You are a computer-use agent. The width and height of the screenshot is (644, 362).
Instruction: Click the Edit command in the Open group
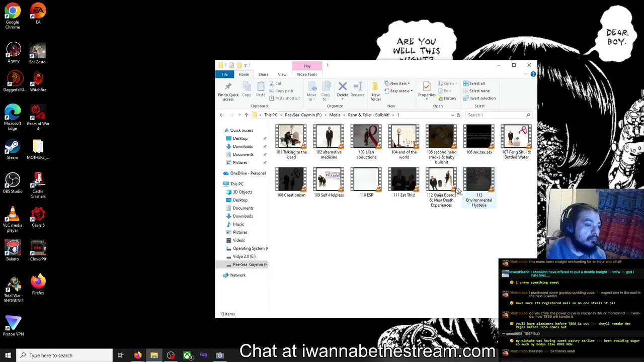[444, 91]
